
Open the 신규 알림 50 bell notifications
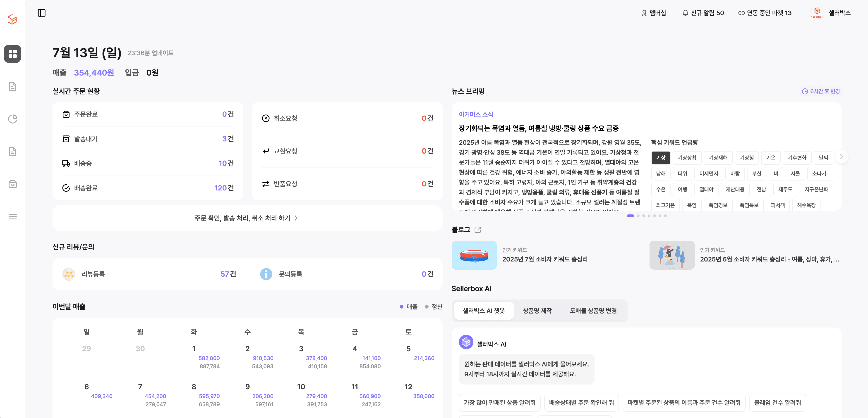point(703,13)
